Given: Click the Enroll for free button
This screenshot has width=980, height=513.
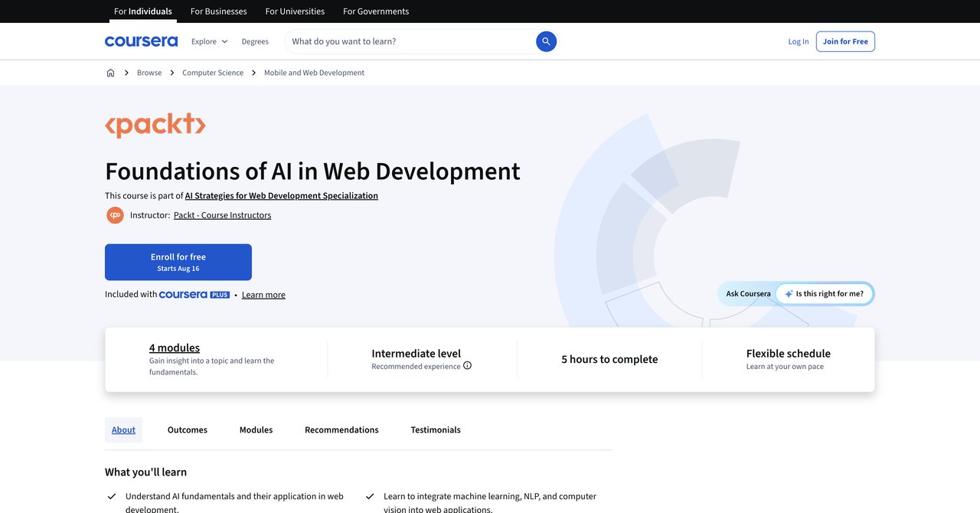Looking at the screenshot, I should pos(178,262).
